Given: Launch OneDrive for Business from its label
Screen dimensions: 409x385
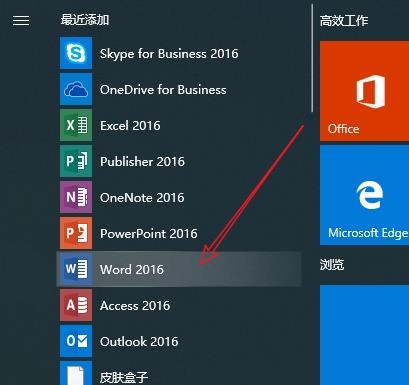Looking at the screenshot, I should pos(163,90).
